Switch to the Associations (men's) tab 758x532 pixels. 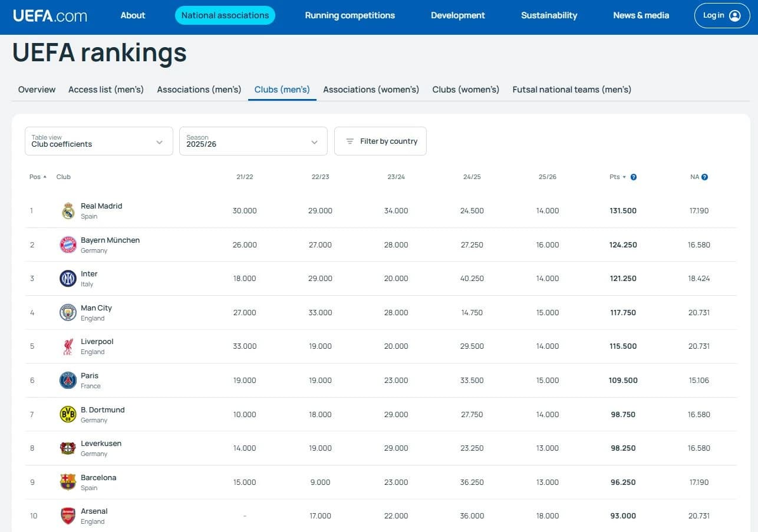tap(199, 90)
